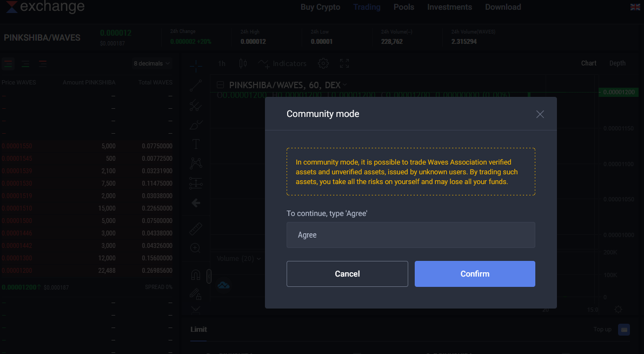
Task: Click the Agree text input field
Action: [410, 235]
